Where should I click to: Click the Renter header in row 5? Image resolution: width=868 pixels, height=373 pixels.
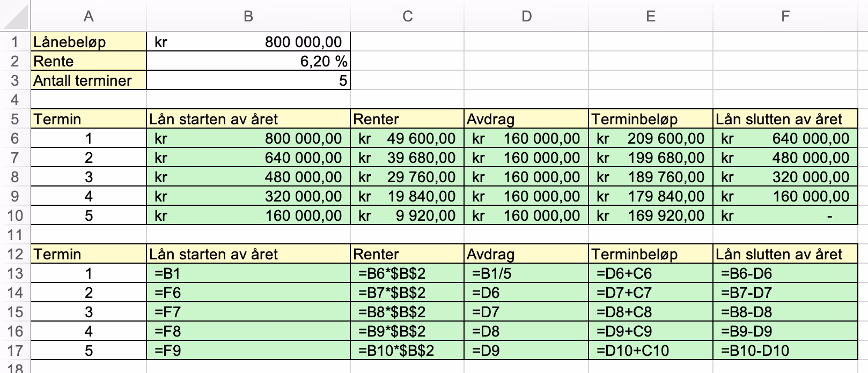pos(407,119)
